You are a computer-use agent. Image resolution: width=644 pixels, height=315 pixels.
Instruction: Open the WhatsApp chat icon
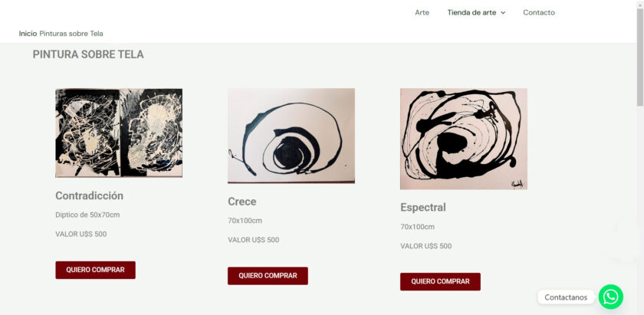[611, 297]
